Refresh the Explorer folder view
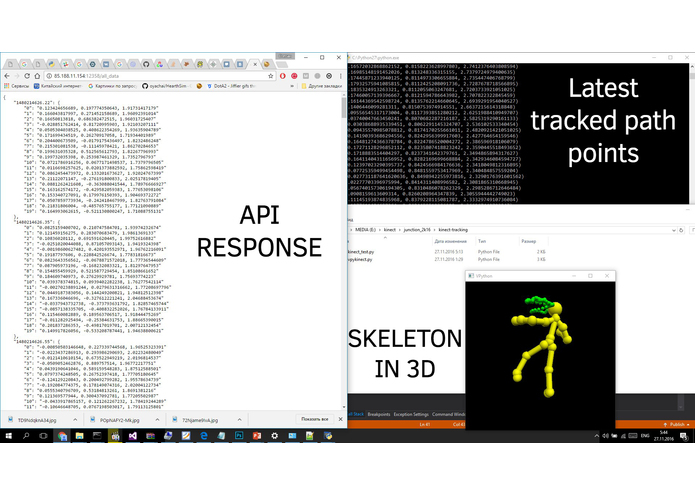Screen dimensions: 695x494 click(681, 230)
